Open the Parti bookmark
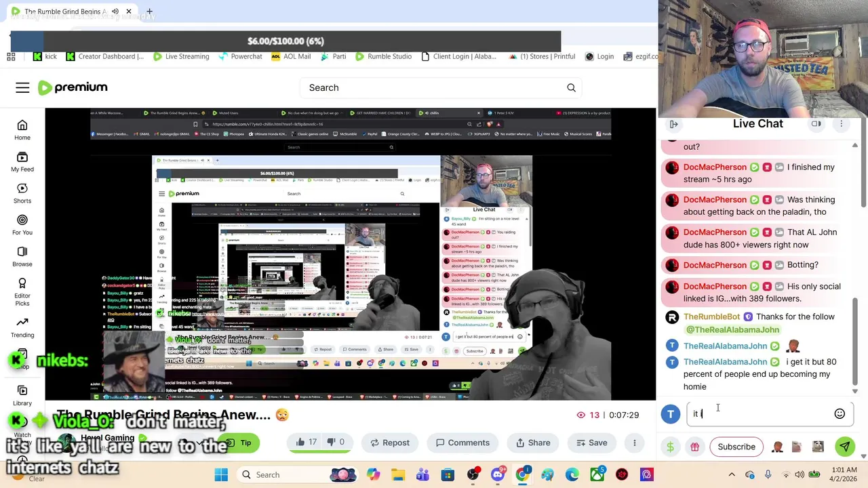The image size is (868, 488). point(332,56)
